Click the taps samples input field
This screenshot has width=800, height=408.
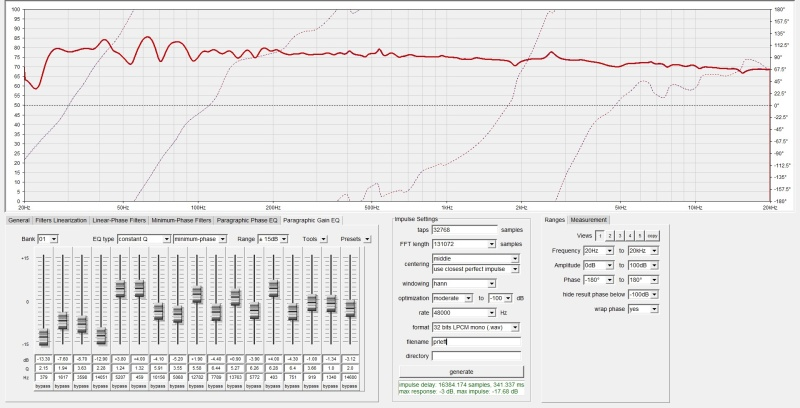(464, 230)
